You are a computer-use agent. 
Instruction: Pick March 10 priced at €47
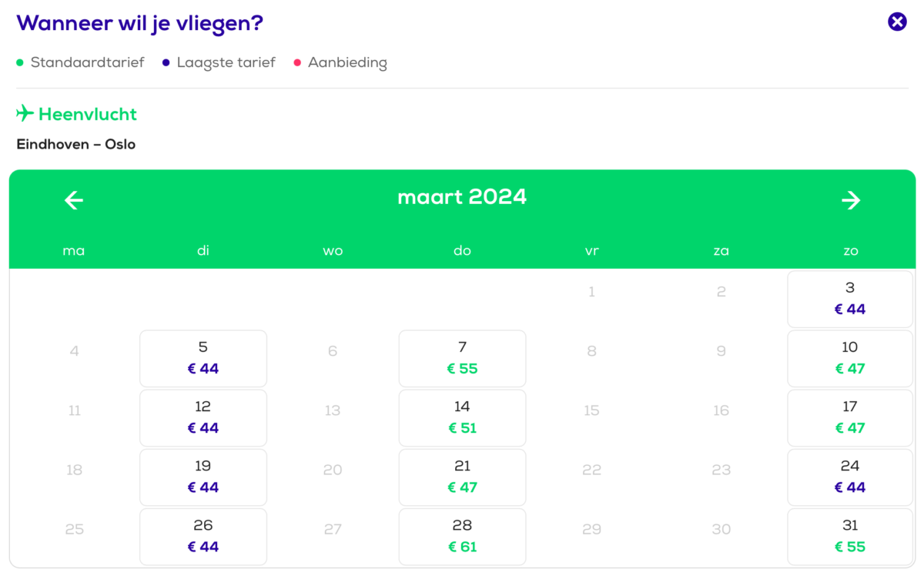850,358
